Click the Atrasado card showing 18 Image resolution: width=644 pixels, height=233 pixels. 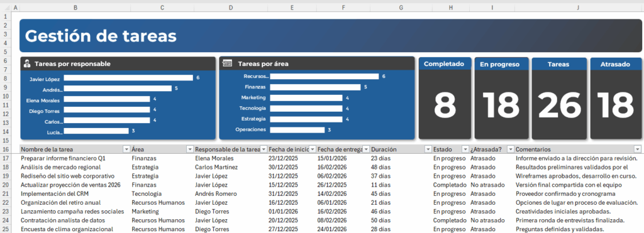click(616, 98)
